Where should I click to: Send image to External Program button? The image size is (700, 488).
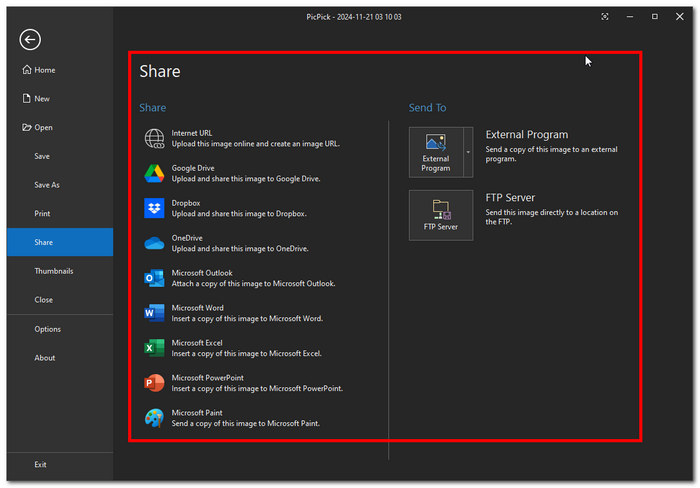436,152
